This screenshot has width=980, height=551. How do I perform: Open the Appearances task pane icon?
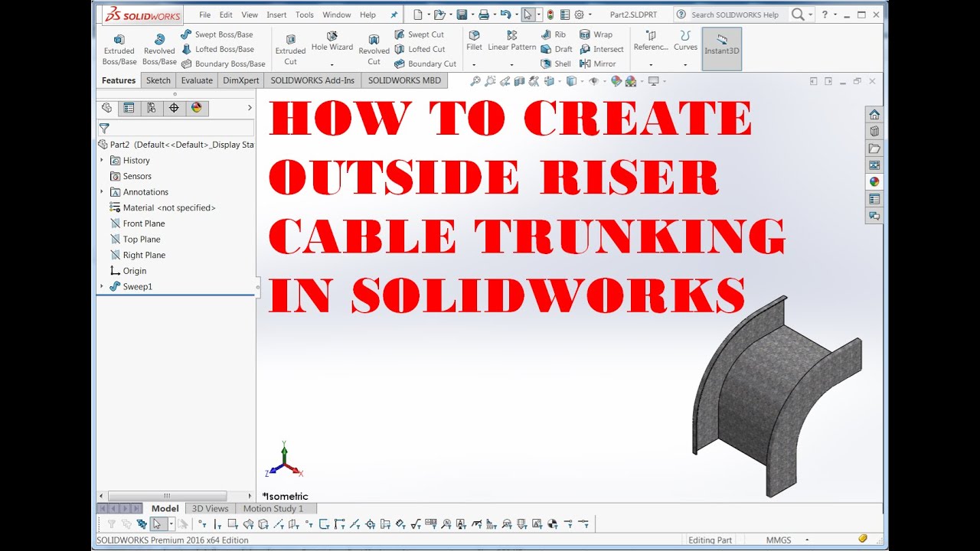(x=874, y=181)
